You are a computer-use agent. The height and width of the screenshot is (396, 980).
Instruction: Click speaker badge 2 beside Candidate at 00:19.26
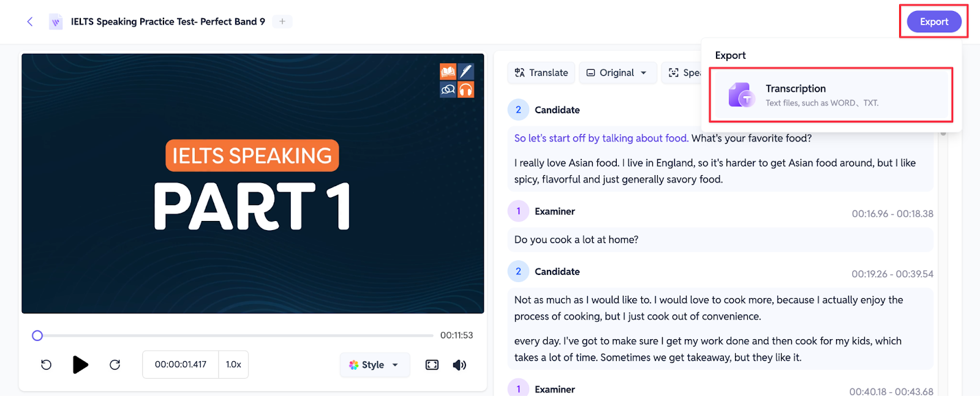pyautogui.click(x=518, y=271)
